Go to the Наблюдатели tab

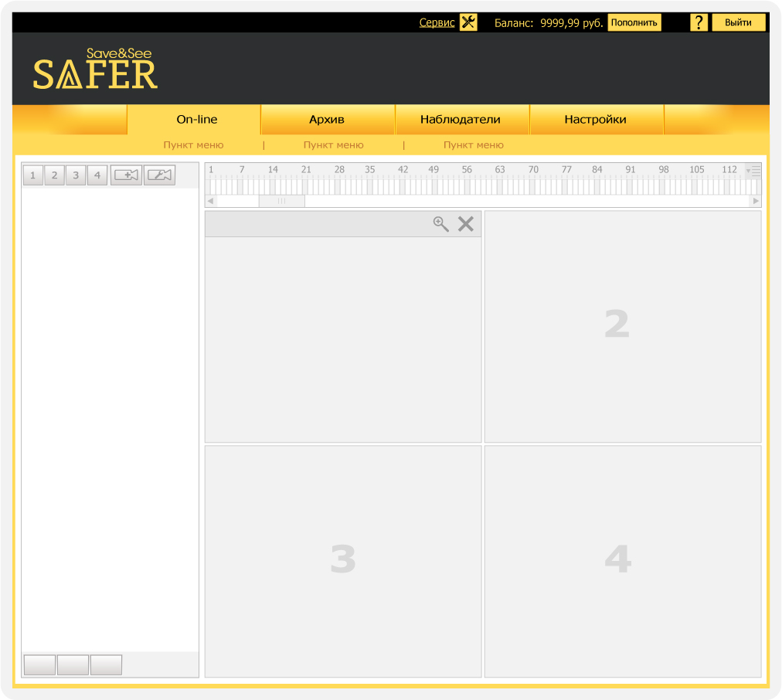tap(461, 120)
